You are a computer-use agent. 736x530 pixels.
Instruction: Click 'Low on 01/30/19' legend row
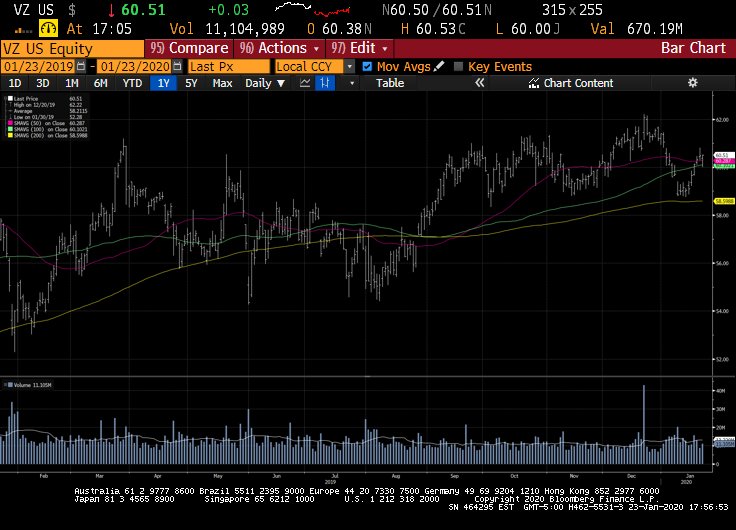46,117
